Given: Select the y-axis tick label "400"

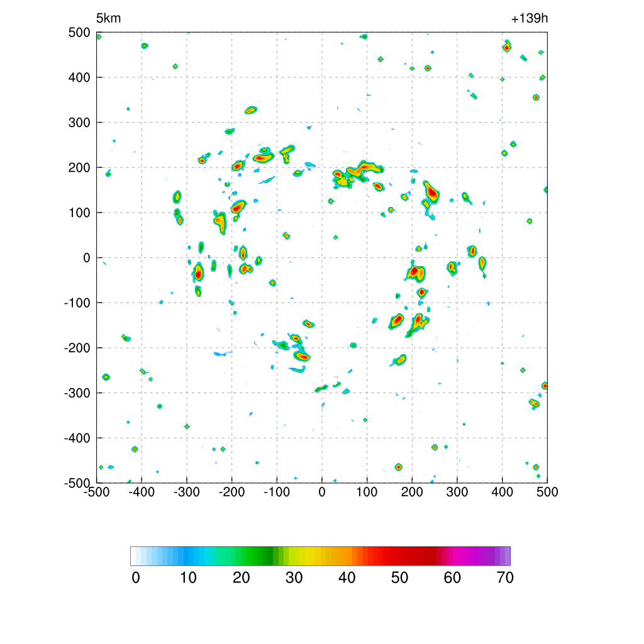Looking at the screenshot, I should pos(79,77).
